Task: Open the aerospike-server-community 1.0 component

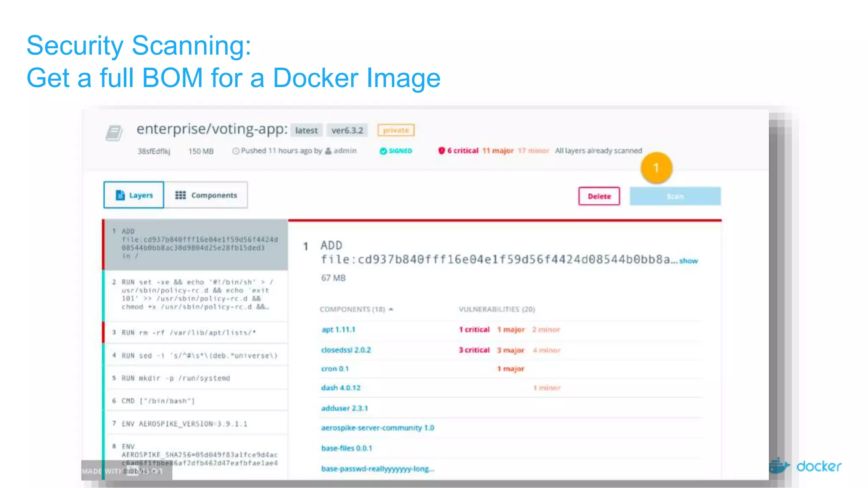Action: 378,428
